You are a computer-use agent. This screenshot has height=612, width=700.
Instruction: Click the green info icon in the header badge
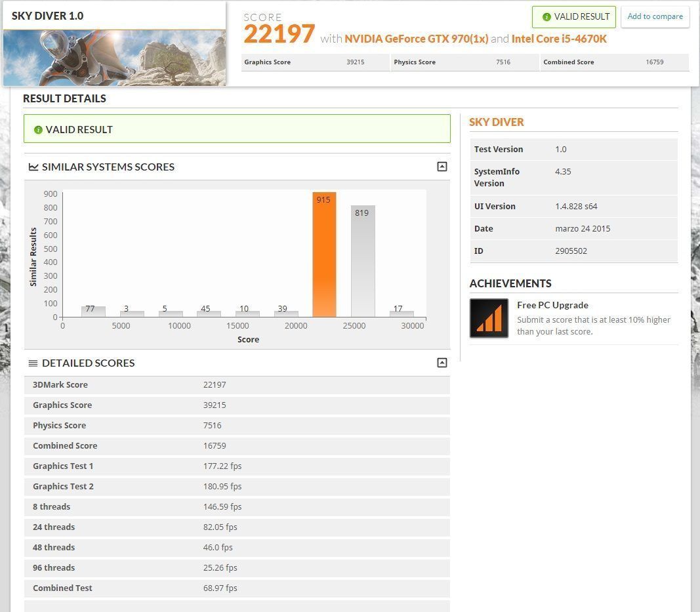pyautogui.click(x=546, y=17)
